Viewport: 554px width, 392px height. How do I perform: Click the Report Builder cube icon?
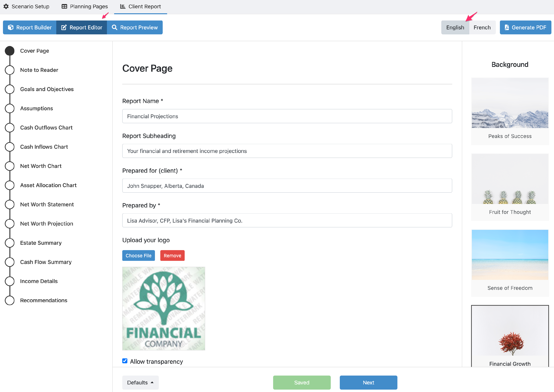[x=11, y=28]
